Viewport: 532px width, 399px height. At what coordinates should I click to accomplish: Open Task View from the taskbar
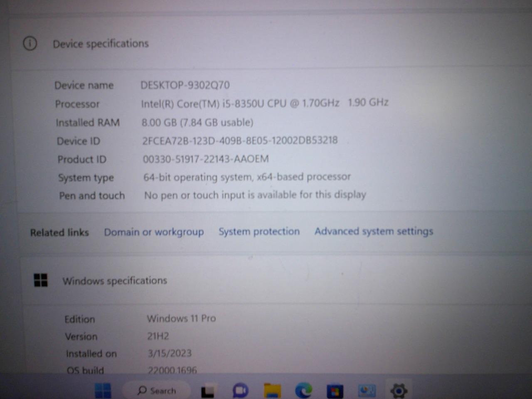coord(208,391)
